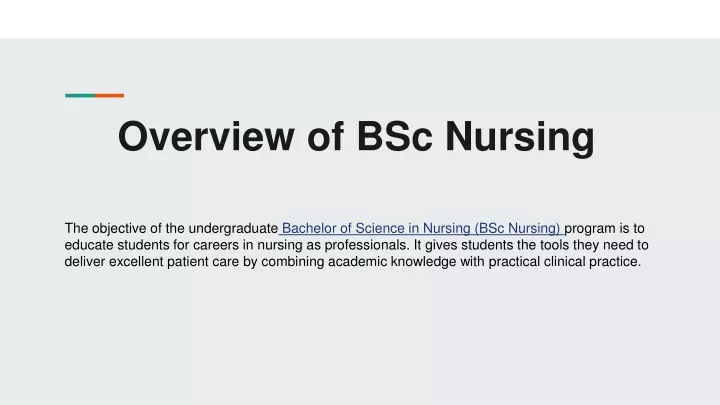Click 'educate students' at second line start
Image resolution: width=720 pixels, height=405 pixels.
tap(114, 245)
